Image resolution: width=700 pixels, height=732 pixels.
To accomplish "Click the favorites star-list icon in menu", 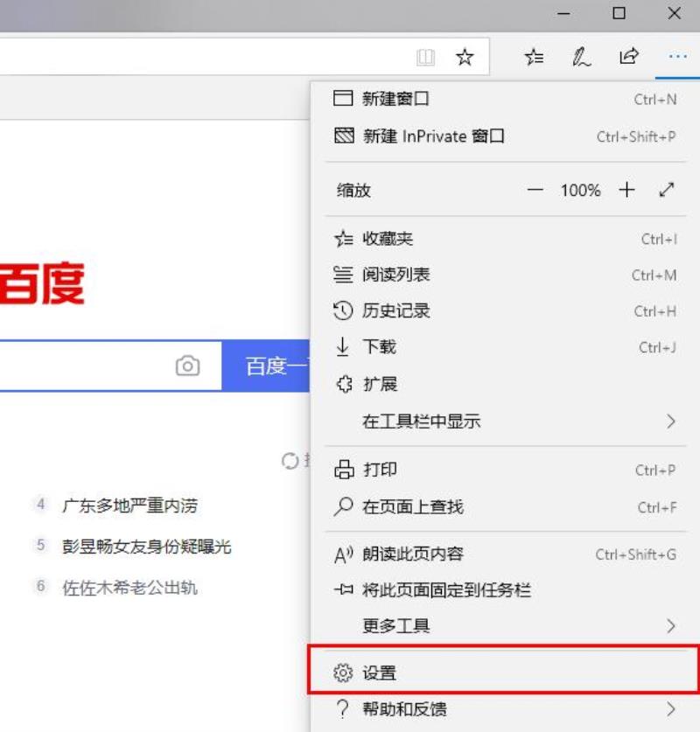I will pyautogui.click(x=344, y=239).
